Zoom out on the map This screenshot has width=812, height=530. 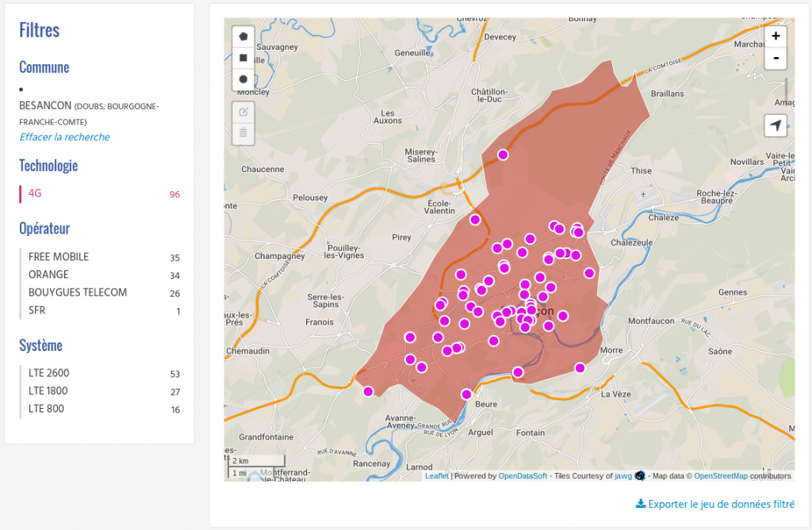(x=776, y=58)
